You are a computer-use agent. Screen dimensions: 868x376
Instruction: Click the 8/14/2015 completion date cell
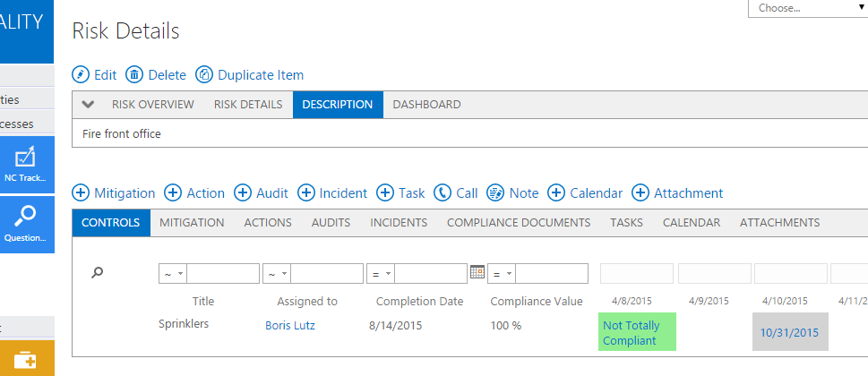396,326
